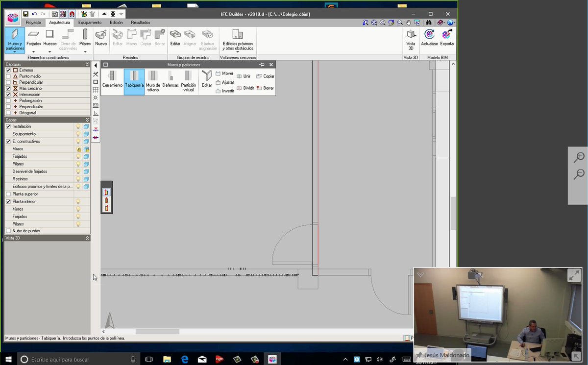Collapse the Capas panel
Viewport: 588px width, 365px height.
coord(87,120)
